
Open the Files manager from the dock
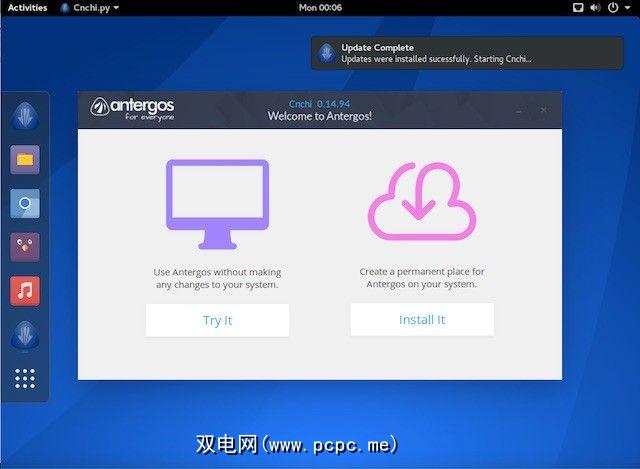click(x=25, y=160)
